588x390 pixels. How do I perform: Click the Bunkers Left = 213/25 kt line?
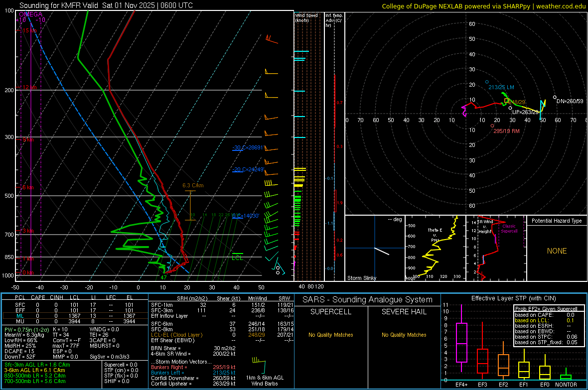click(x=193, y=373)
